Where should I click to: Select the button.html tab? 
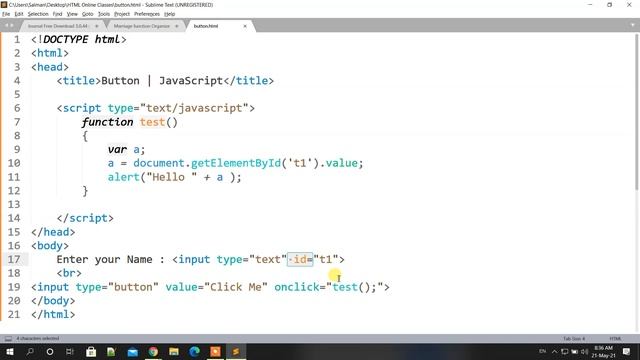click(x=206, y=26)
